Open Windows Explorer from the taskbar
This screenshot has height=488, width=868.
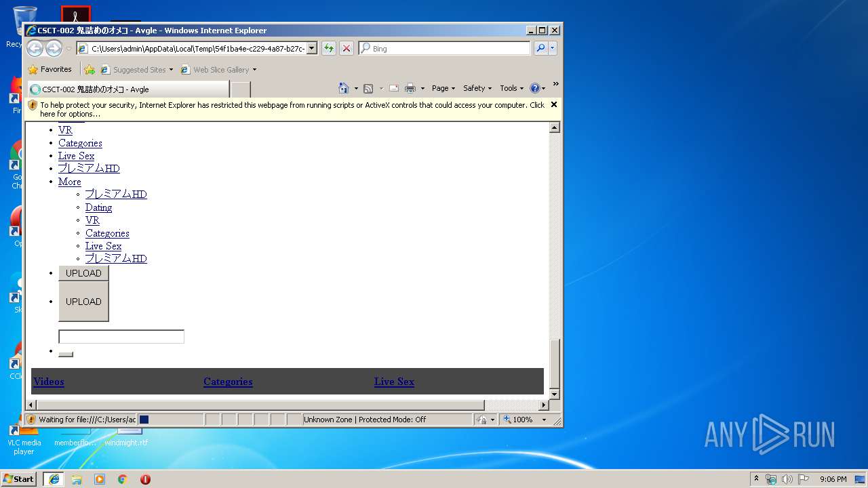(77, 479)
